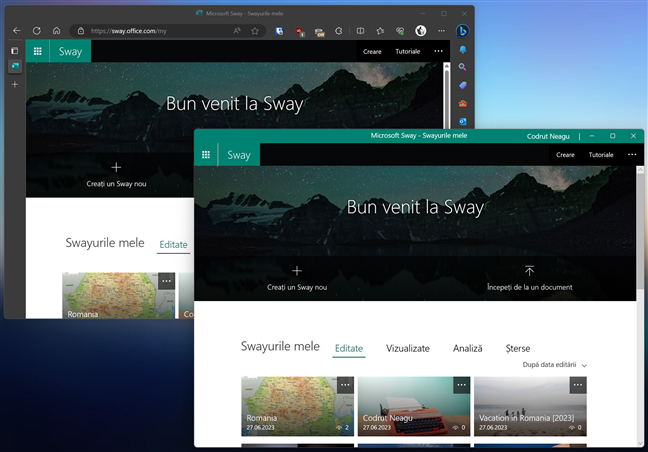Open Edge Favorites list icon
The image size is (648, 452).
(x=380, y=31)
